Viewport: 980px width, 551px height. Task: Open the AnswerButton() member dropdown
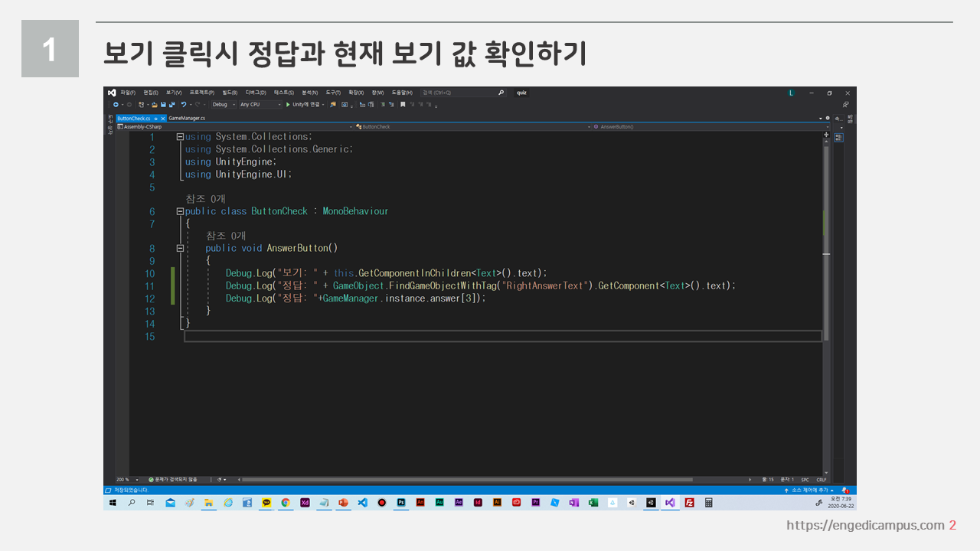(712, 127)
